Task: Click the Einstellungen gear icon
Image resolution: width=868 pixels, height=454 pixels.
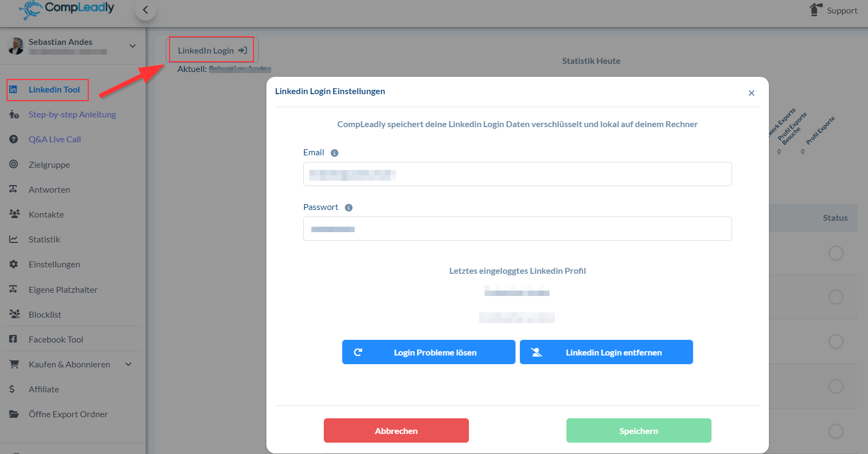Action: pyautogui.click(x=14, y=264)
